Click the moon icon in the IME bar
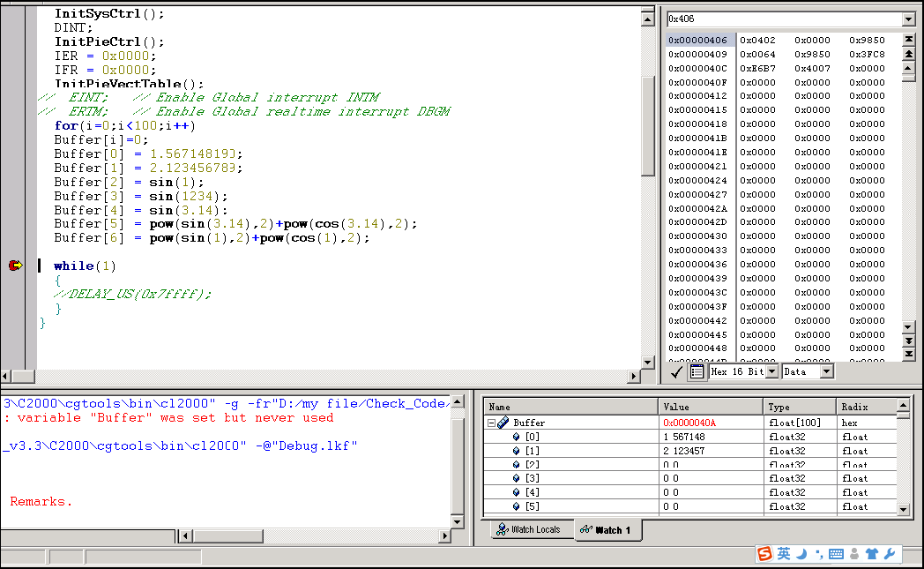924x569 pixels. pos(801,554)
